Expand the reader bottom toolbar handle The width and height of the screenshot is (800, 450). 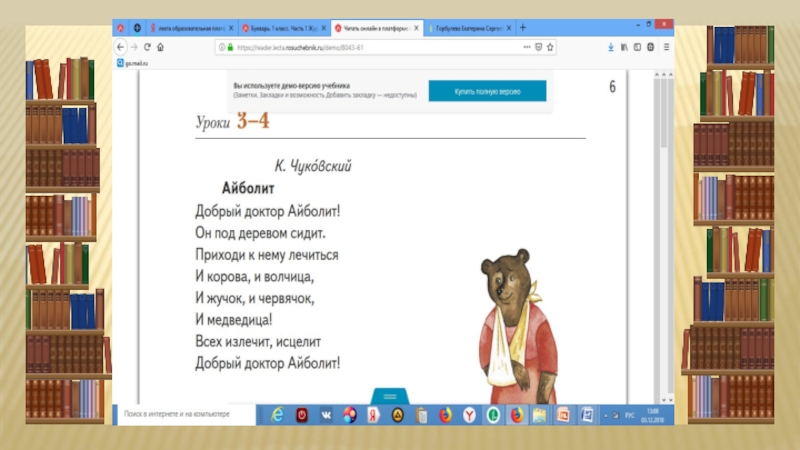390,396
